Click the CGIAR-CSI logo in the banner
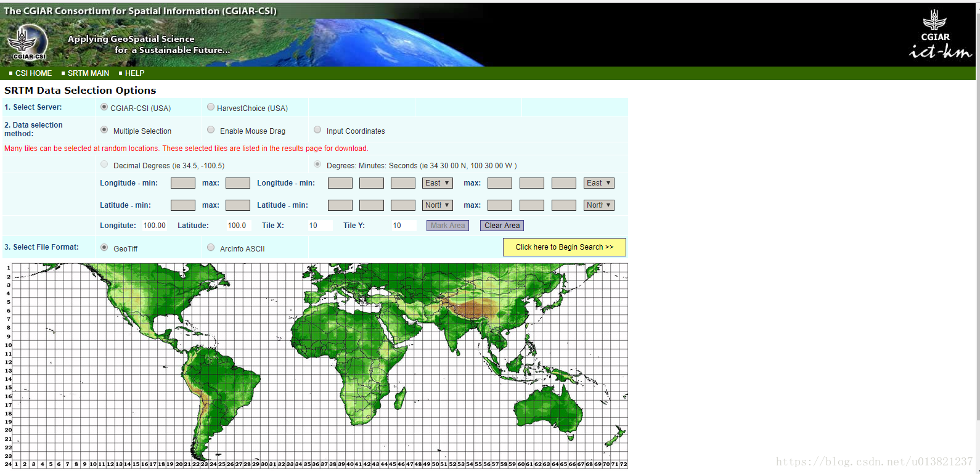The height and width of the screenshot is (474, 980). [x=26, y=43]
